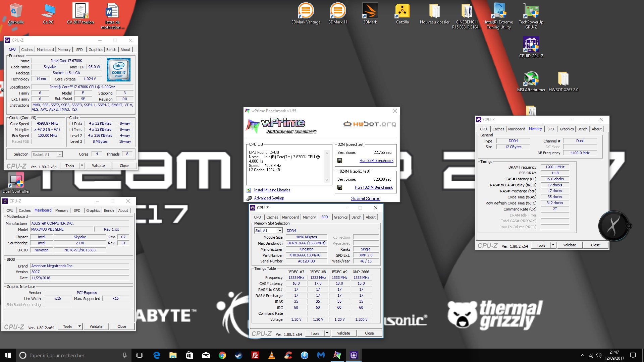Click volume icon in system tray
This screenshot has height=362, width=644.
coord(599,355)
